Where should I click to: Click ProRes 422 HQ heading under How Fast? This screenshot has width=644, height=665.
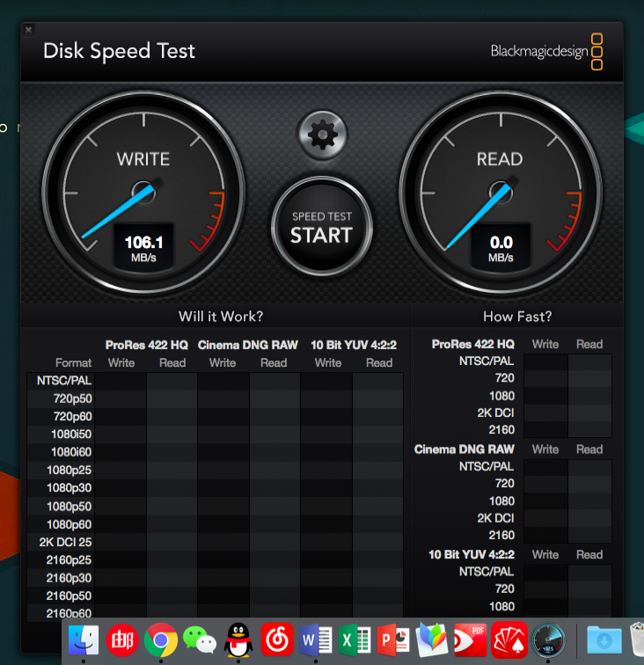tap(473, 344)
